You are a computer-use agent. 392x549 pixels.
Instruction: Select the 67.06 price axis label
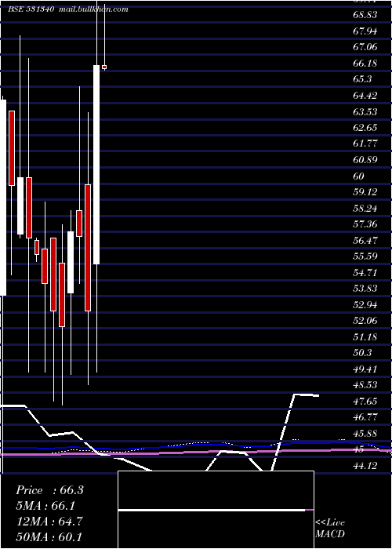point(365,47)
